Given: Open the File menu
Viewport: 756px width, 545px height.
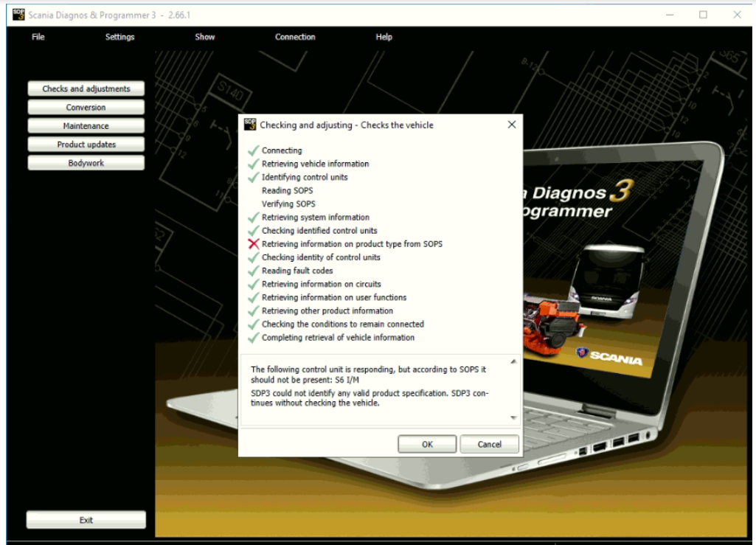Looking at the screenshot, I should [x=38, y=37].
